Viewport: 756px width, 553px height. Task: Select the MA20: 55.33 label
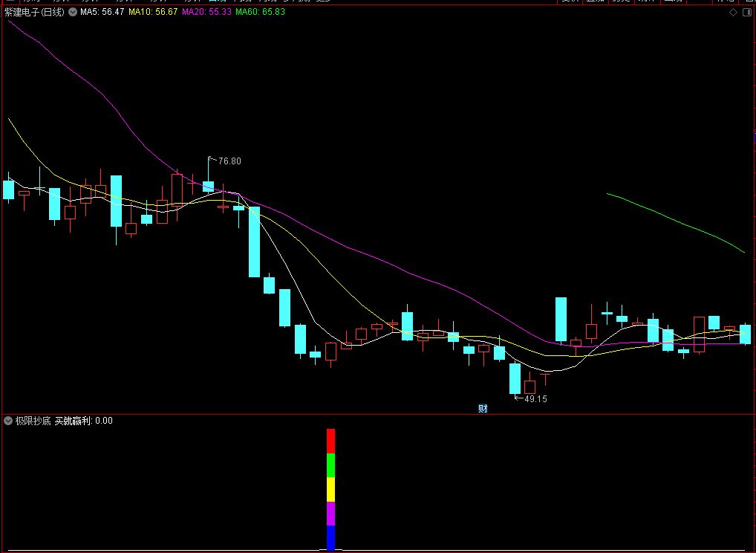pyautogui.click(x=207, y=12)
